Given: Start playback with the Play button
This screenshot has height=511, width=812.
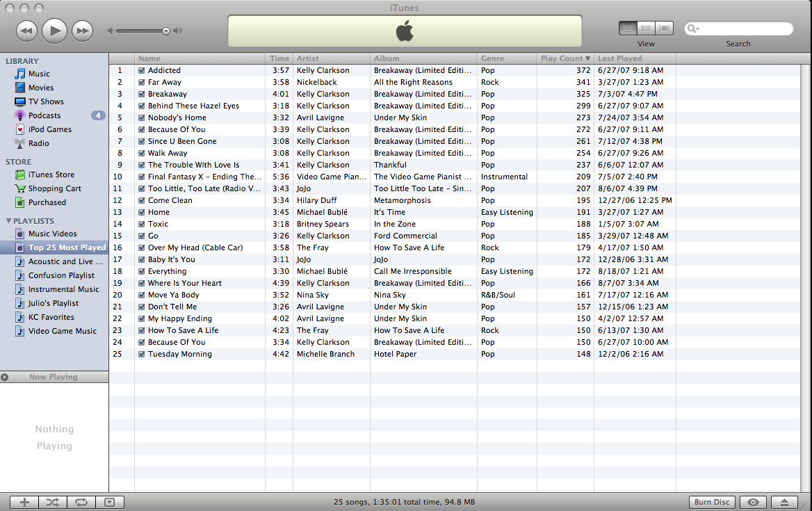Looking at the screenshot, I should point(54,31).
